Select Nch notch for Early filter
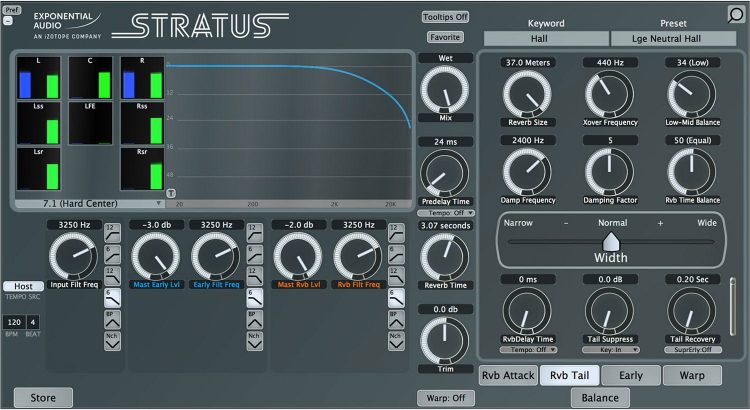 click(x=254, y=341)
